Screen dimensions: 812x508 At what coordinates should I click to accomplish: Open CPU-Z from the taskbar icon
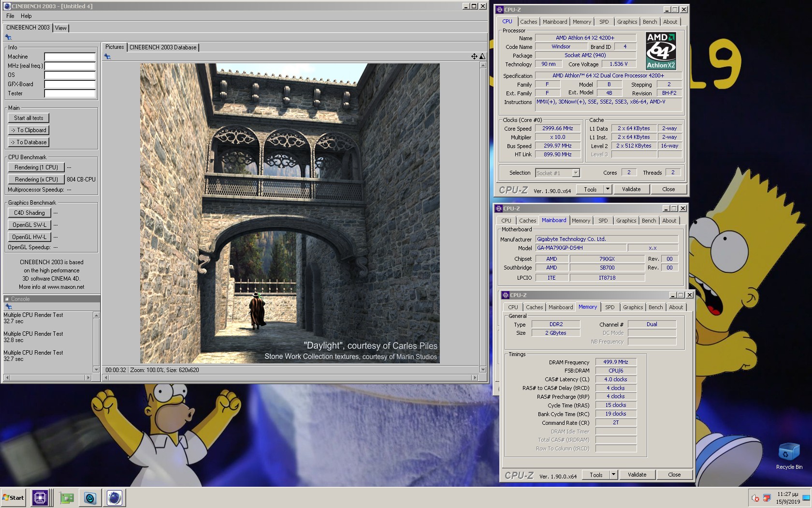coord(40,497)
